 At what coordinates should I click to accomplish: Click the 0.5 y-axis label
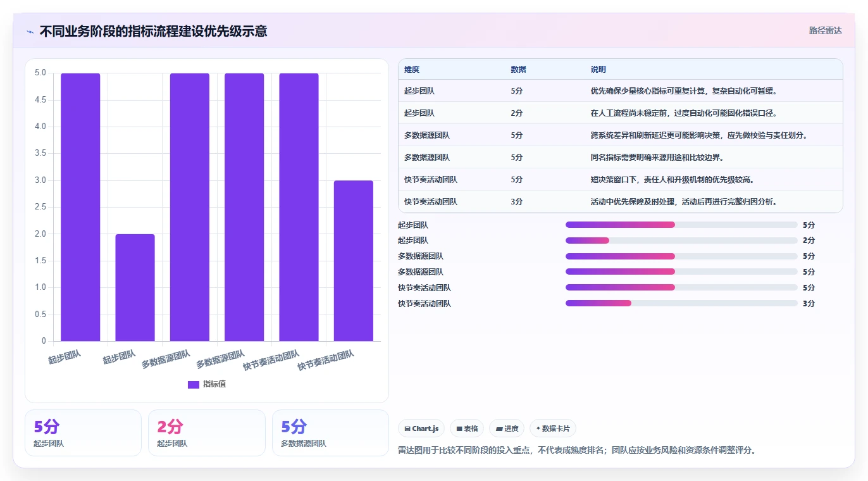(x=40, y=315)
